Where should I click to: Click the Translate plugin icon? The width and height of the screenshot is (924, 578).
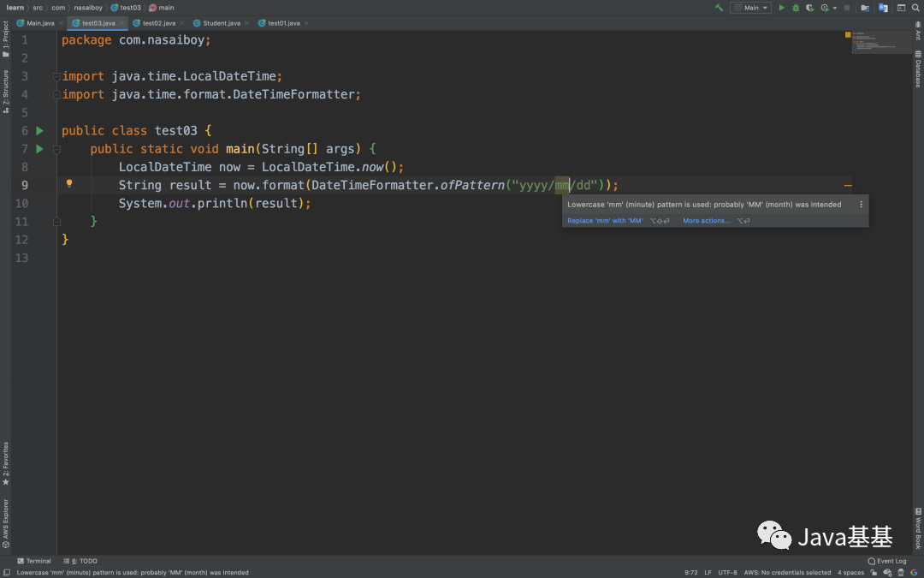(883, 8)
